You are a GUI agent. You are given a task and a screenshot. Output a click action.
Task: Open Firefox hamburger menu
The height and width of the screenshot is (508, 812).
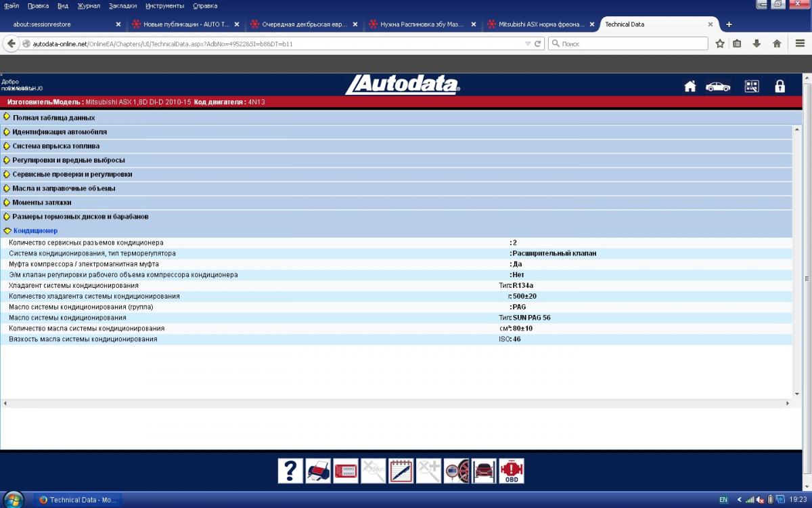coord(800,43)
